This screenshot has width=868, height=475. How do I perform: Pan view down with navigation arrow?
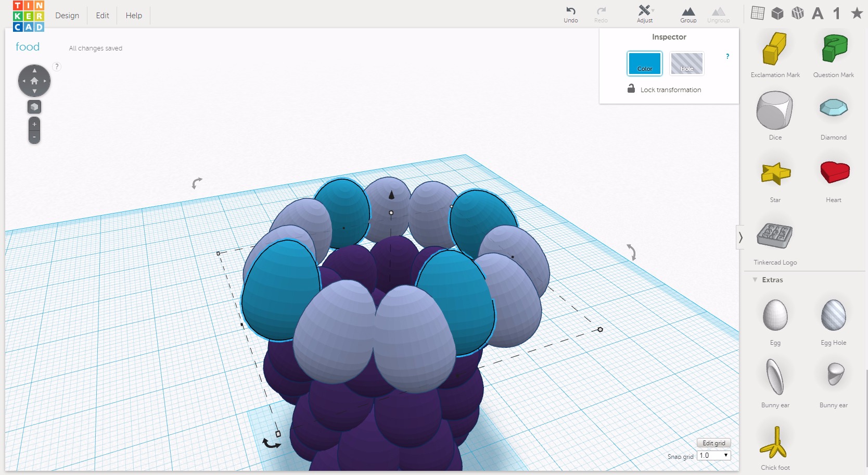click(34, 92)
